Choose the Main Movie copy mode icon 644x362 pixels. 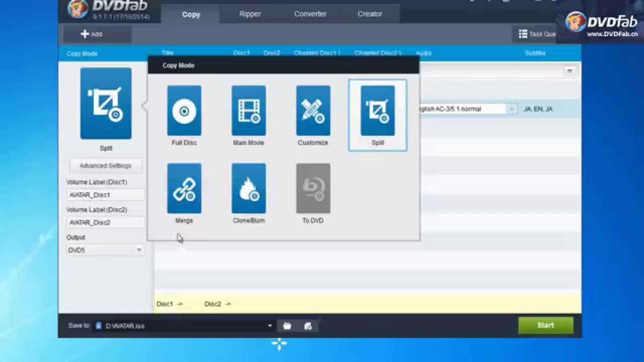pos(249,111)
